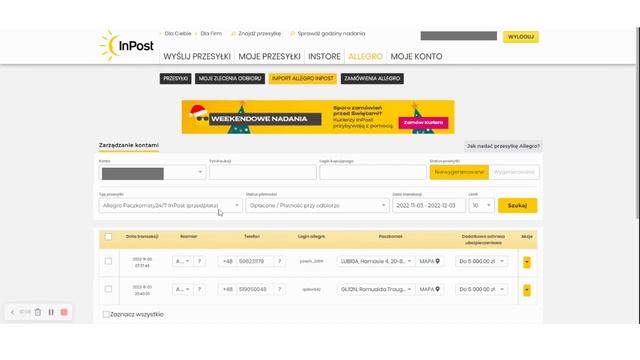
Task: Delete recording using trash icon
Action: (x=38, y=312)
